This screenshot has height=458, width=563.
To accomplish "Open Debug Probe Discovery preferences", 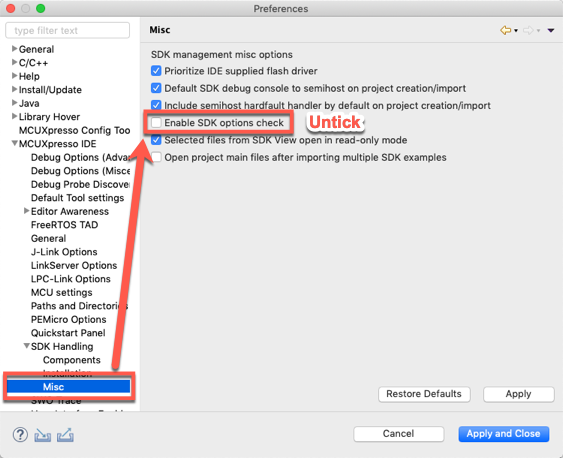I will point(80,184).
